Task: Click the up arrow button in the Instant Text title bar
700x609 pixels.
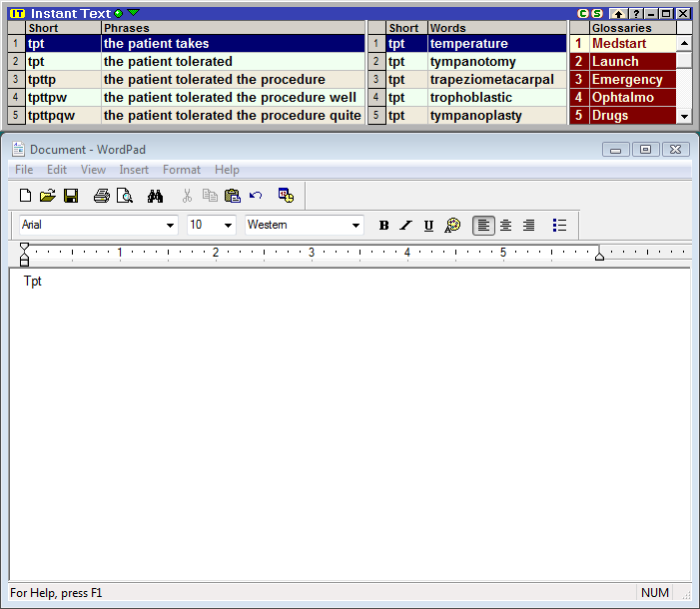Action: pyautogui.click(x=618, y=14)
